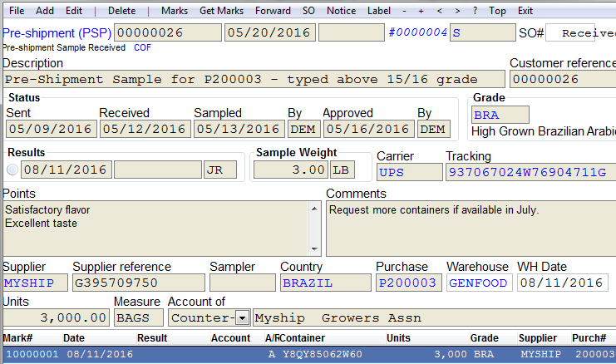This screenshot has height=364, width=616.
Task: Open the Marks menu
Action: [x=175, y=11]
